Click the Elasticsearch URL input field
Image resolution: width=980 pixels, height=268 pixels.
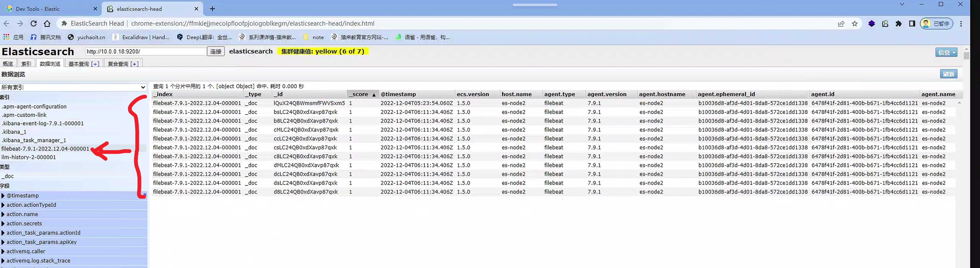[x=146, y=51]
